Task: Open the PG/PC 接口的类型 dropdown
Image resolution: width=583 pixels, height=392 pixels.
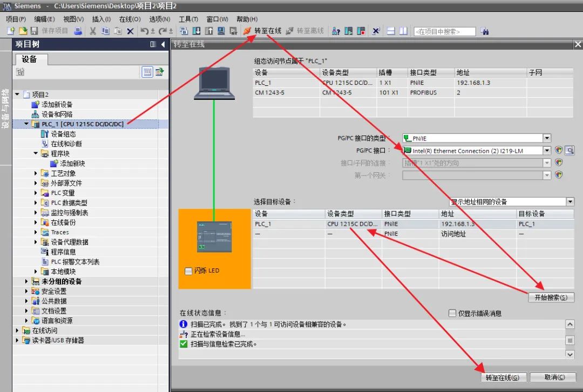Action: point(547,138)
